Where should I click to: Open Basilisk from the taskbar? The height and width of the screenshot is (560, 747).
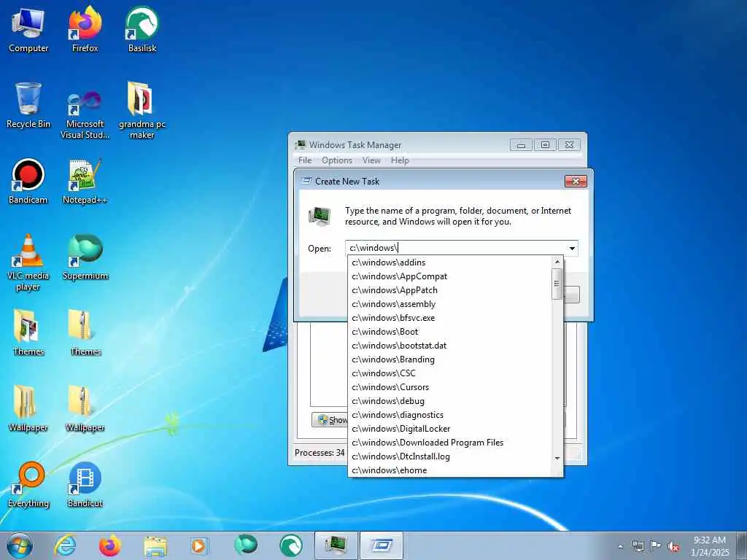point(290,545)
